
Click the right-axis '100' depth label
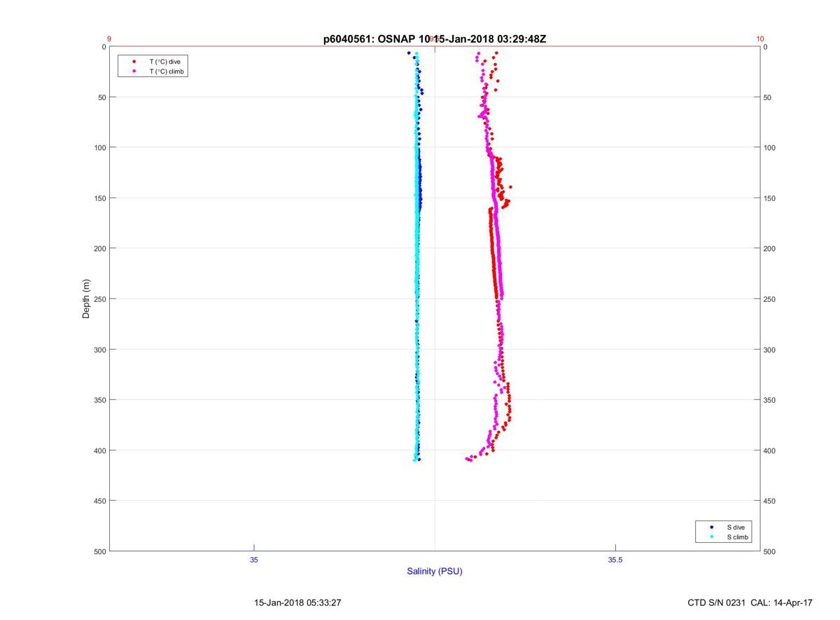coord(770,148)
